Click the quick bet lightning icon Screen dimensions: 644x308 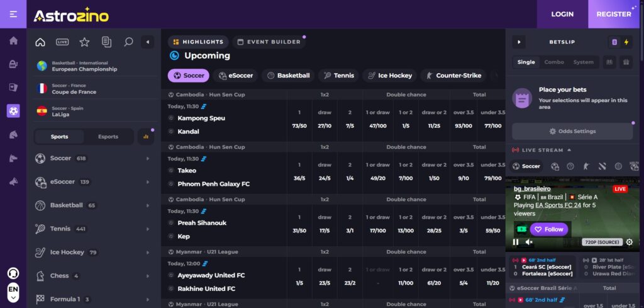tap(626, 42)
